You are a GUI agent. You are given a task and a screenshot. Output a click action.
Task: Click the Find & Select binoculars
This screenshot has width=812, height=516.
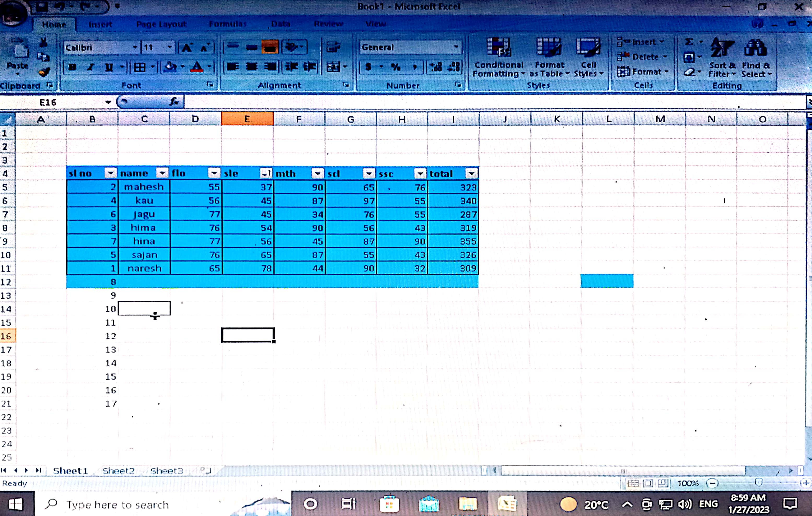(x=755, y=48)
